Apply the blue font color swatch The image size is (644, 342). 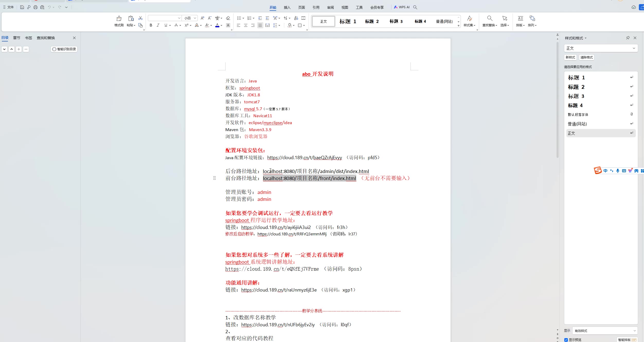[217, 25]
